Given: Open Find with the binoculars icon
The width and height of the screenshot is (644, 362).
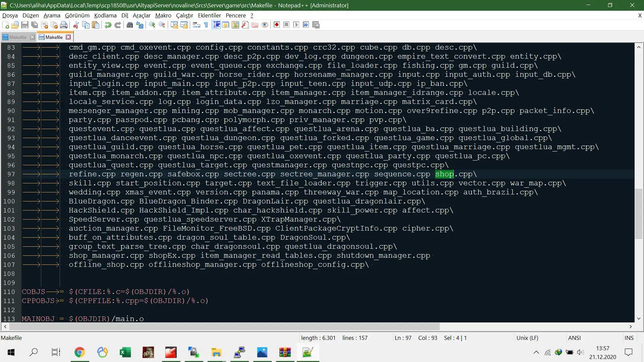Looking at the screenshot, I should tap(130, 25).
